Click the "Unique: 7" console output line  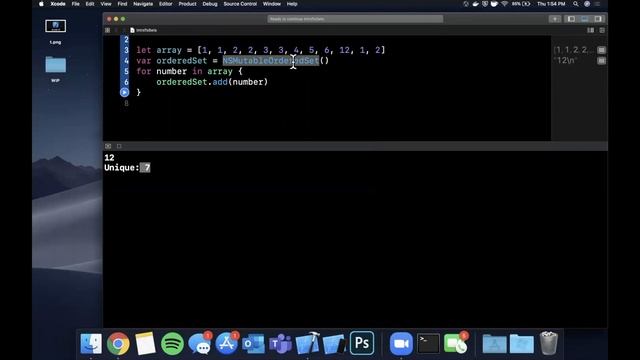(127, 168)
